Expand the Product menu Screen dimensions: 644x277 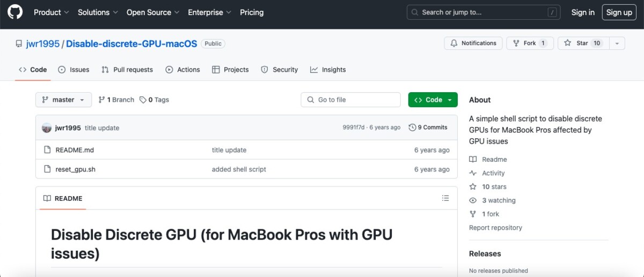52,12
